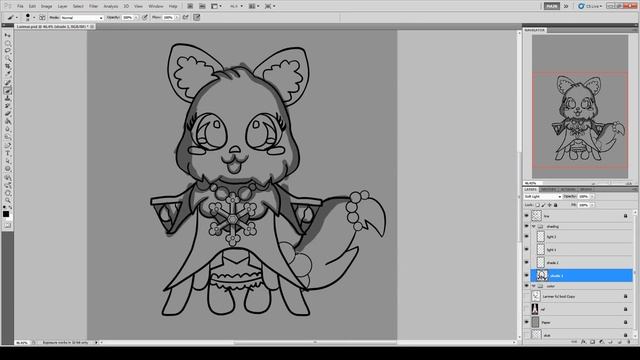Open the Layer menu
The image size is (640, 360).
(x=62, y=7)
